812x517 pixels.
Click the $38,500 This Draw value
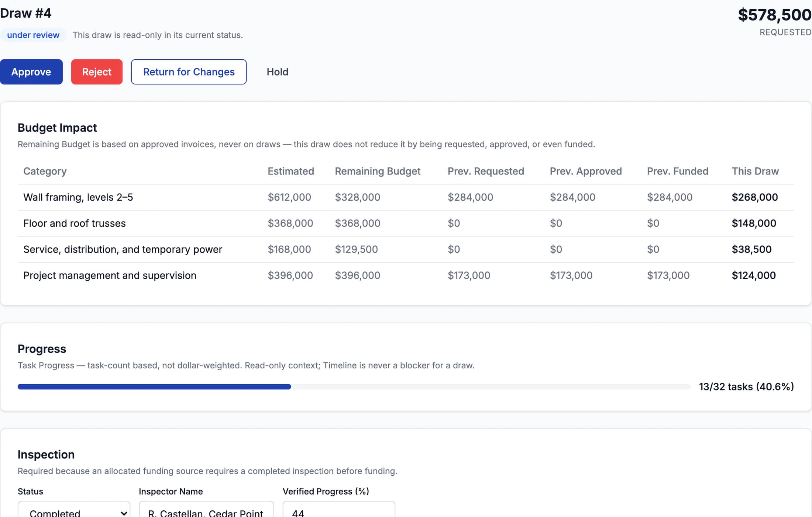(x=751, y=249)
